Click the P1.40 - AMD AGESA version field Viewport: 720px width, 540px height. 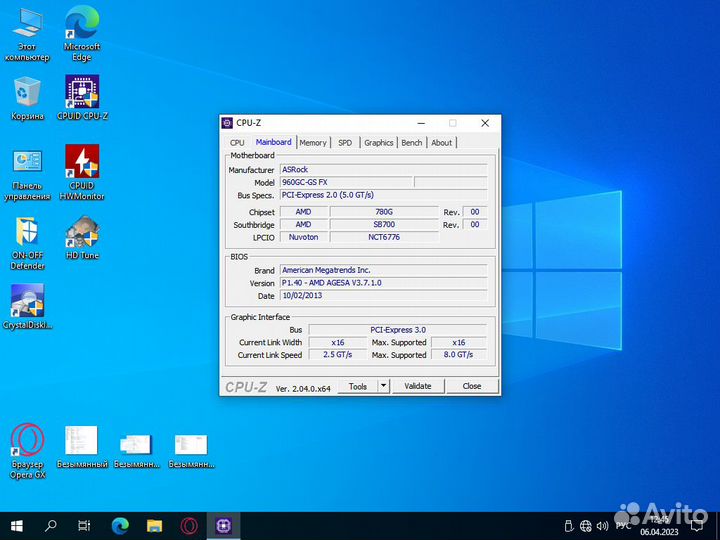pyautogui.click(x=383, y=283)
